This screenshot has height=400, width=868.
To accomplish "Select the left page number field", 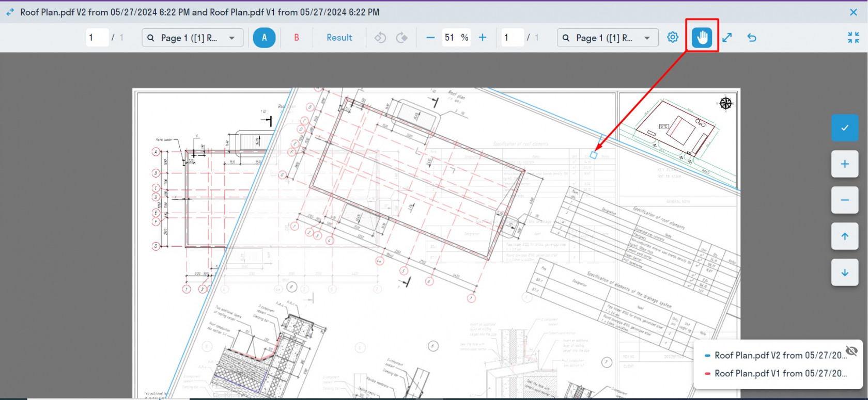I will point(97,38).
